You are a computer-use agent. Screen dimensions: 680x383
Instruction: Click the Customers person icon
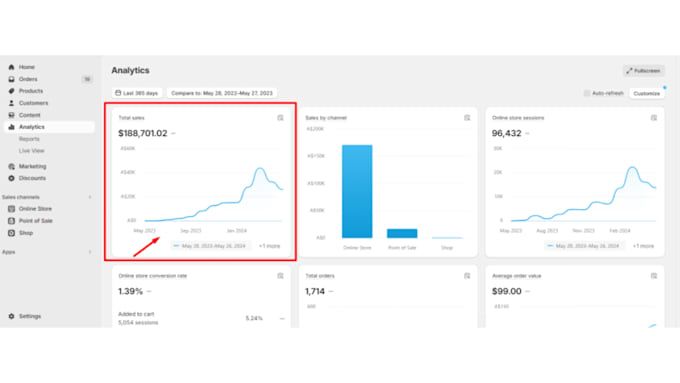tap(11, 103)
